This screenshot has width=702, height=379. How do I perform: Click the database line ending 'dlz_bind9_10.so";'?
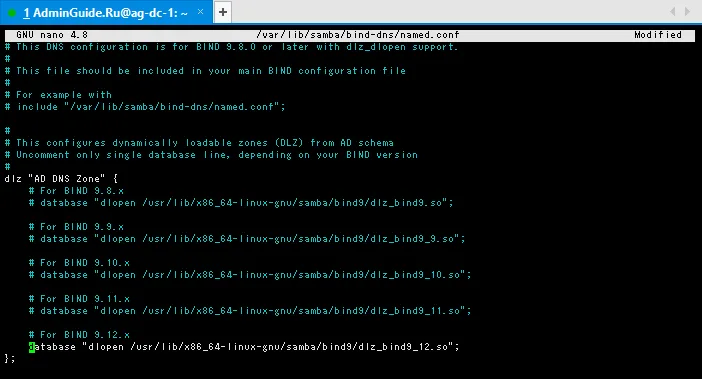coord(250,275)
